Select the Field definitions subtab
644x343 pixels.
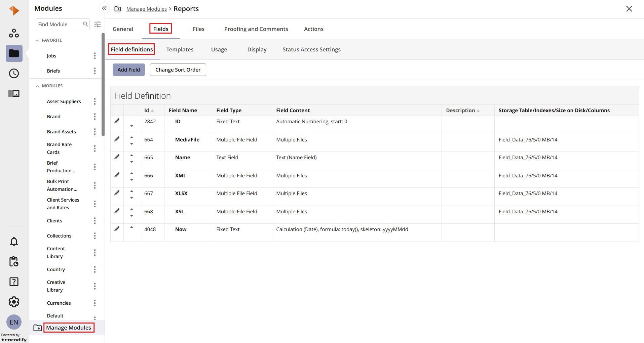(132, 49)
